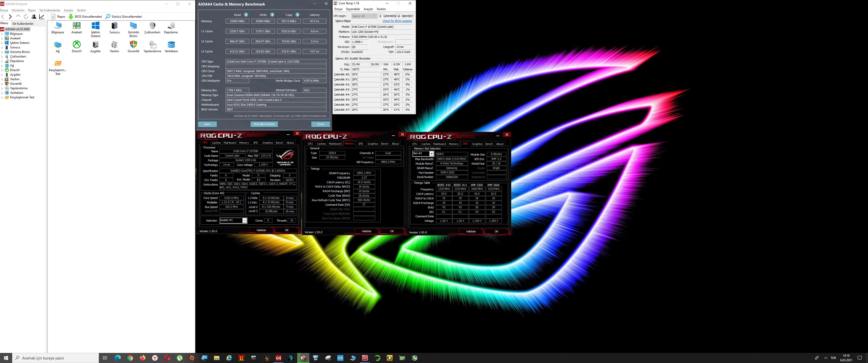Click AIDA64 user profile toolbar icon
The height and width of the screenshot is (363, 868).
34,16
